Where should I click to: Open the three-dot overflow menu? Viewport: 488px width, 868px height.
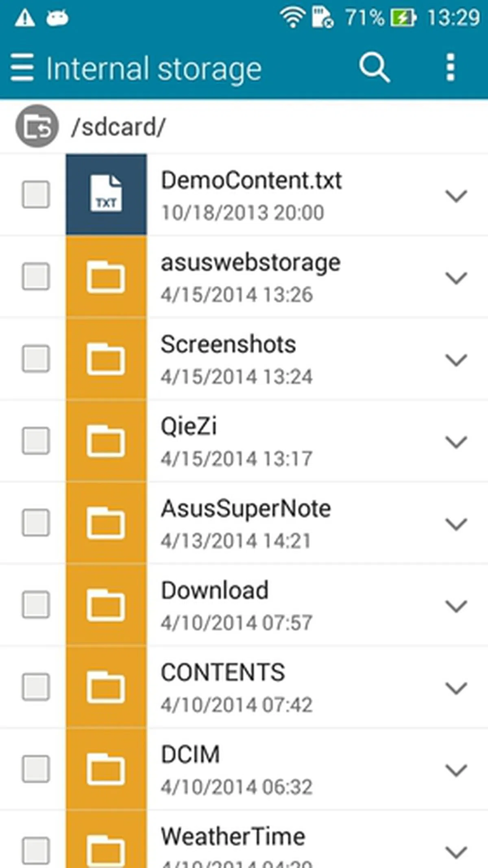click(x=450, y=67)
